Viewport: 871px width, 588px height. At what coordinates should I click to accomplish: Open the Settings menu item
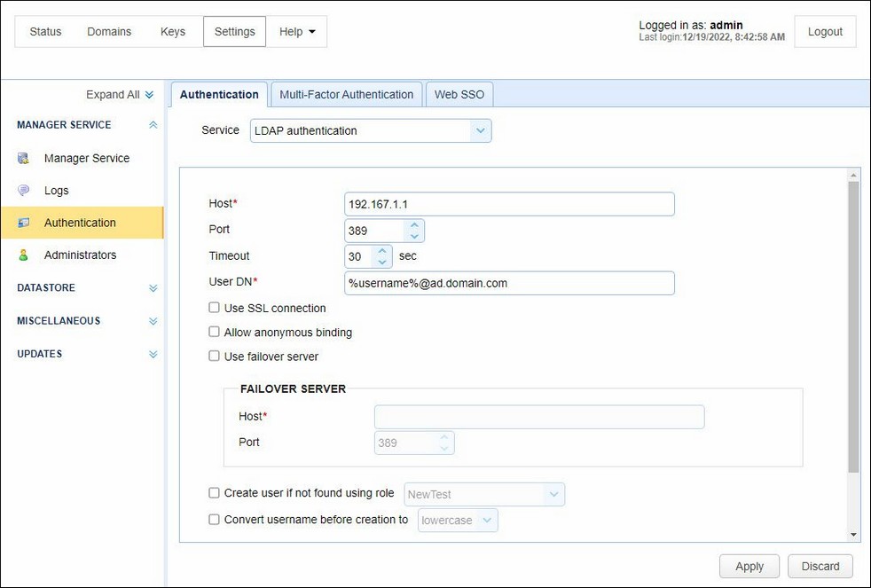click(x=234, y=32)
